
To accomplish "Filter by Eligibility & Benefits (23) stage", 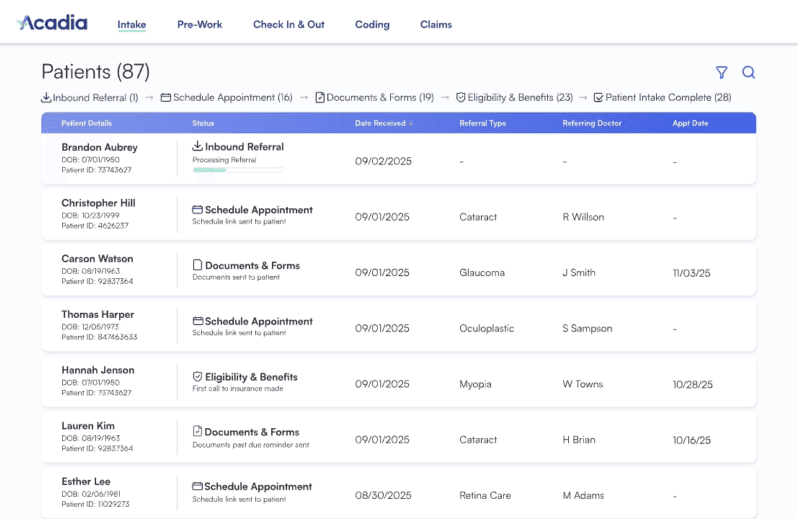I will pos(514,98).
